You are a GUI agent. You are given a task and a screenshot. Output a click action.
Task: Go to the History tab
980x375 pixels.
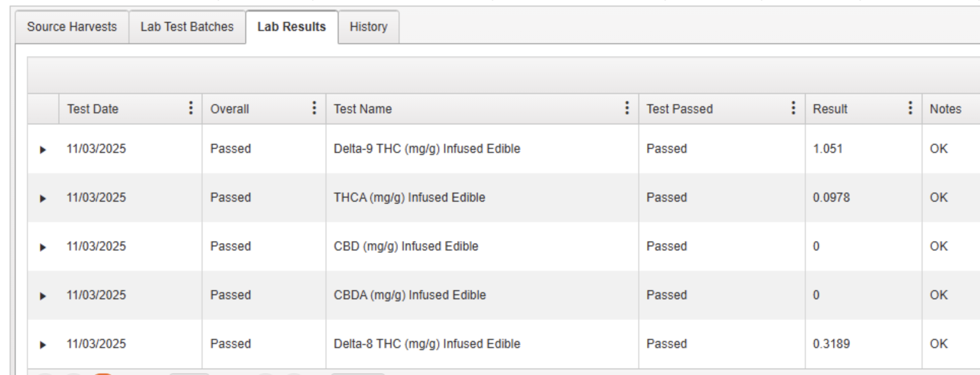[x=368, y=27]
